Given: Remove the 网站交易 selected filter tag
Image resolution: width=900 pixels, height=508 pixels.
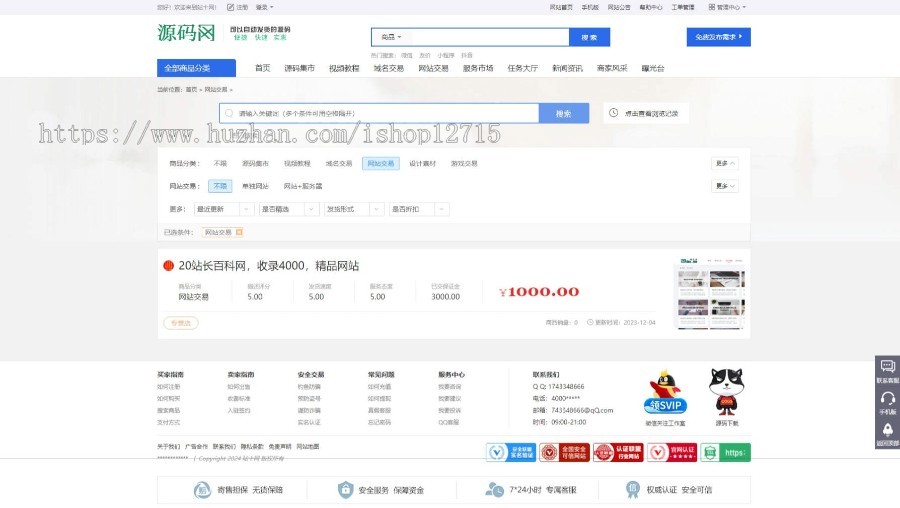Looking at the screenshot, I should (x=239, y=232).
